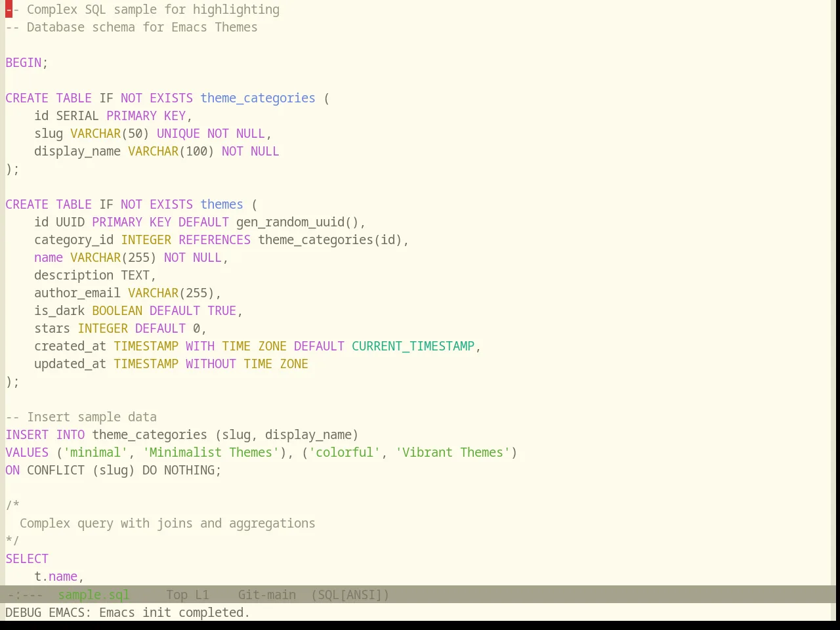The image size is (840, 630).
Task: Click the 'Insert sample data' comment
Action: coord(81,417)
